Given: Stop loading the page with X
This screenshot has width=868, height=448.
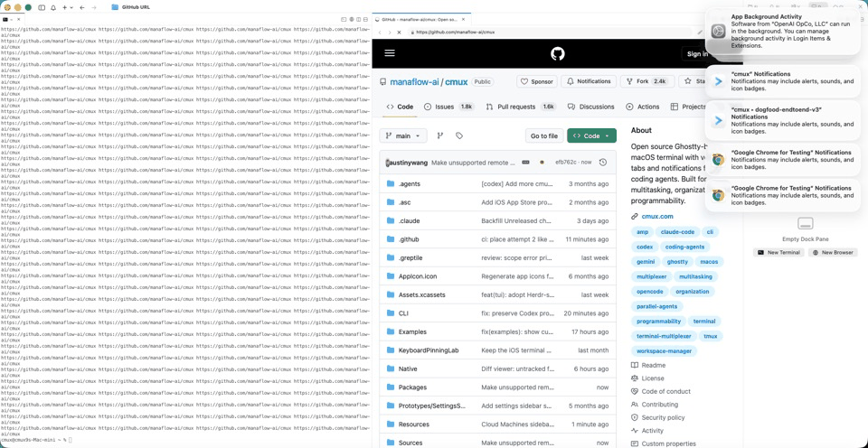Looking at the screenshot, I should click(399, 33).
